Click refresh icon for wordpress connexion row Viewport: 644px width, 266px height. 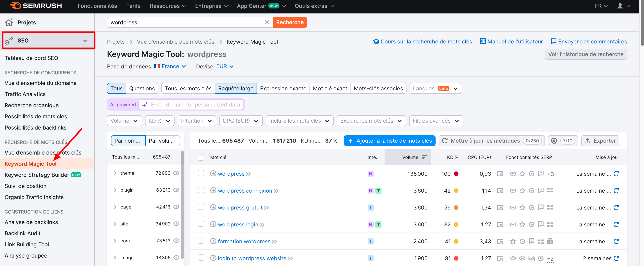pyautogui.click(x=616, y=191)
